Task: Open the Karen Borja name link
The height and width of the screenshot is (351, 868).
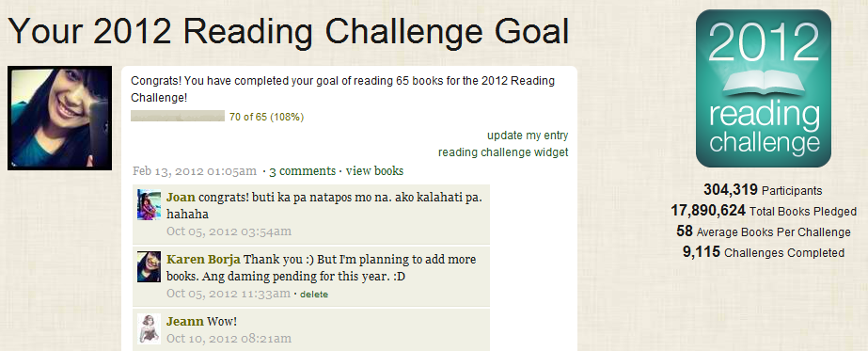Action: pos(204,260)
